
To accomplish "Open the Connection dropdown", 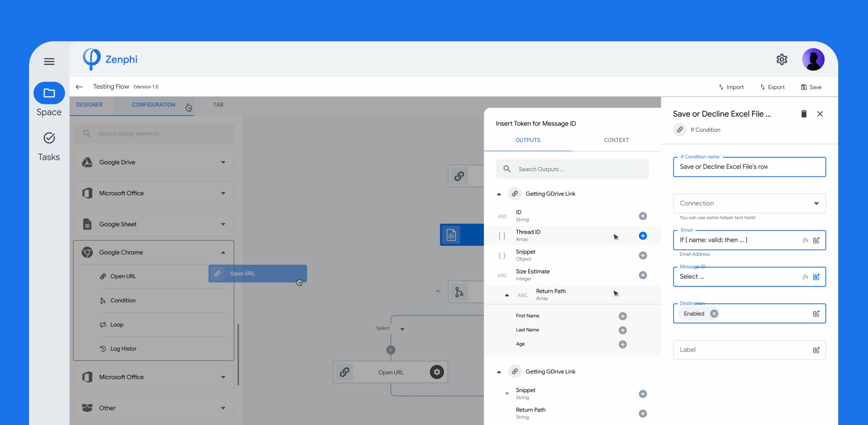I will 749,203.
